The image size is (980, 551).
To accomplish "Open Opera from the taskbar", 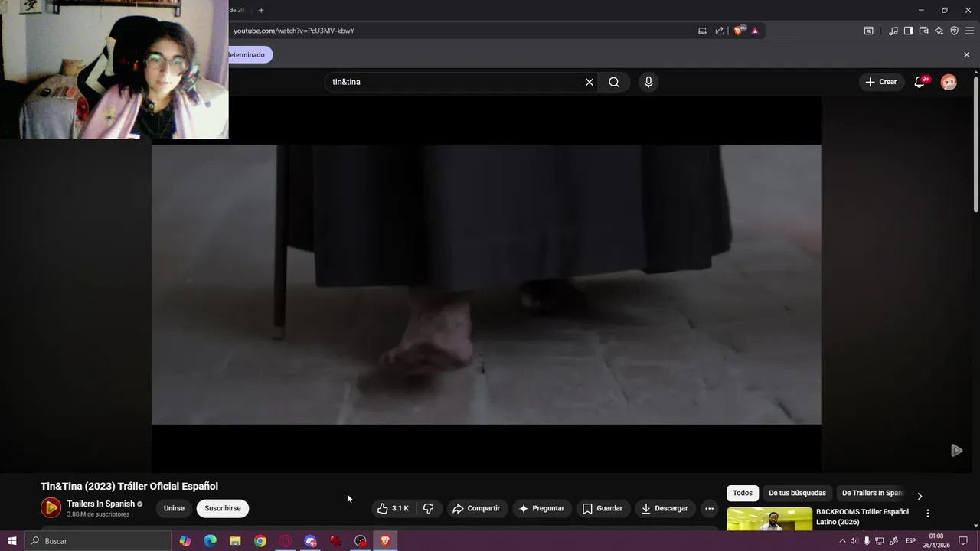I will (286, 541).
